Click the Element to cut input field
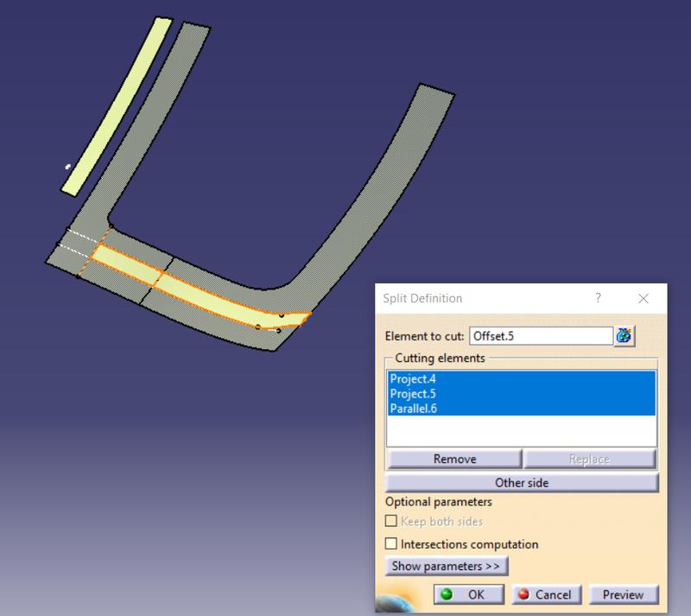691x616 pixels. coord(541,335)
